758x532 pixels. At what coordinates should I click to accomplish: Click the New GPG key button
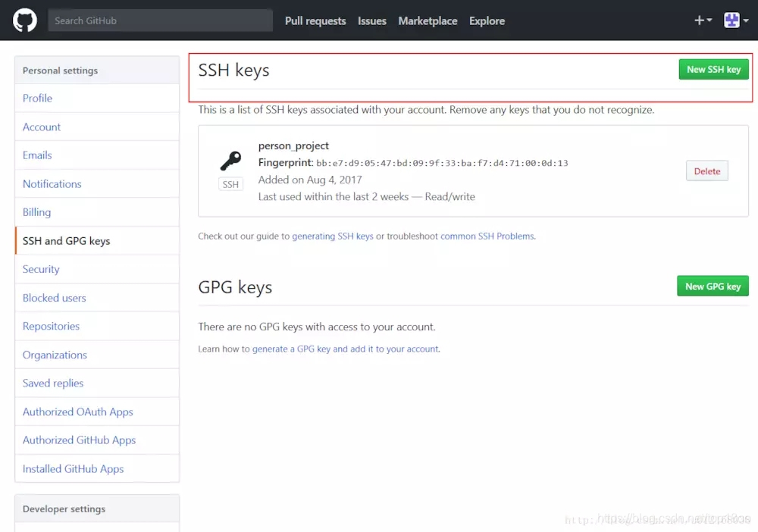tap(713, 286)
